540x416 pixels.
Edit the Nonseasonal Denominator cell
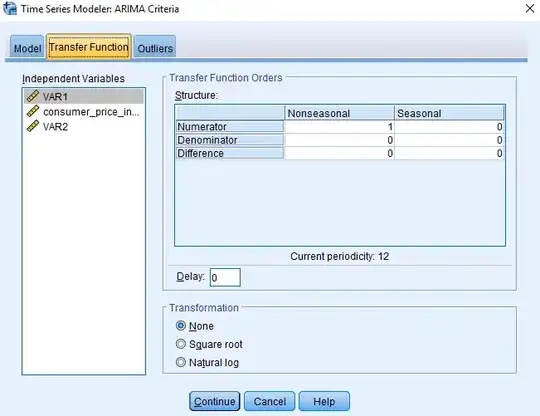coord(339,140)
